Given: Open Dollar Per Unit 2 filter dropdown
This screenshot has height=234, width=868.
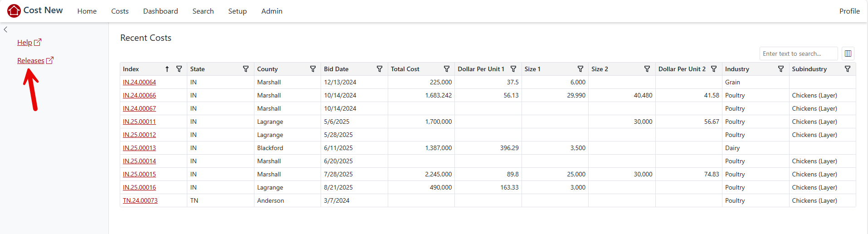Looking at the screenshot, I should pyautogui.click(x=714, y=69).
